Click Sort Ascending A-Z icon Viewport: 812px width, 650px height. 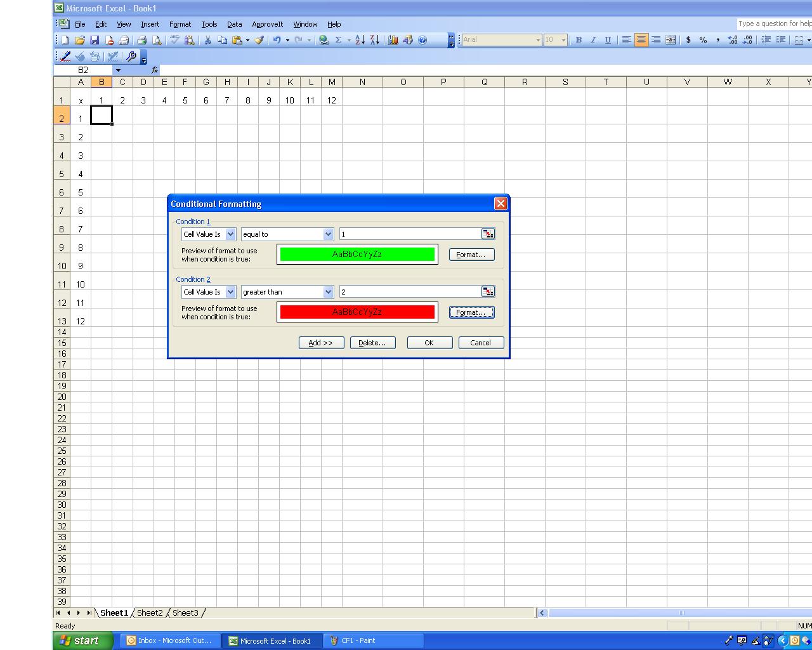pyautogui.click(x=360, y=40)
